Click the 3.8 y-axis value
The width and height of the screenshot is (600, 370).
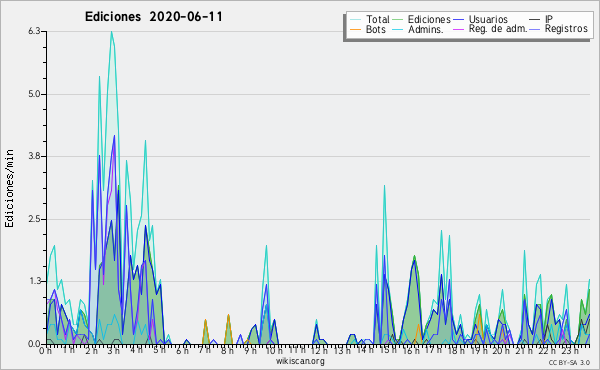click(34, 156)
